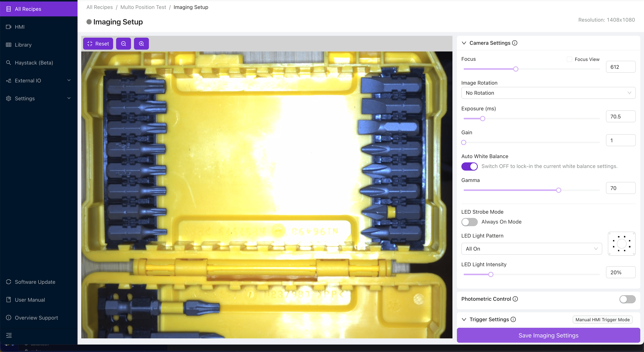Click the Exposure value input field
The width and height of the screenshot is (644, 352).
[x=620, y=116]
